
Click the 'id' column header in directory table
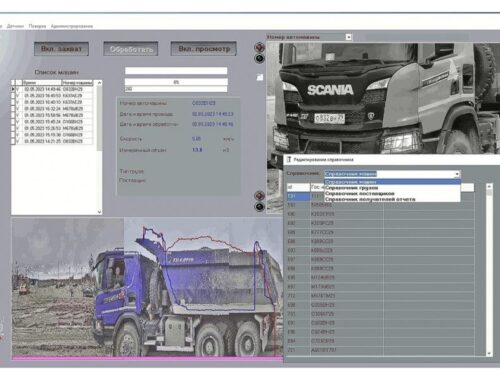(298, 187)
